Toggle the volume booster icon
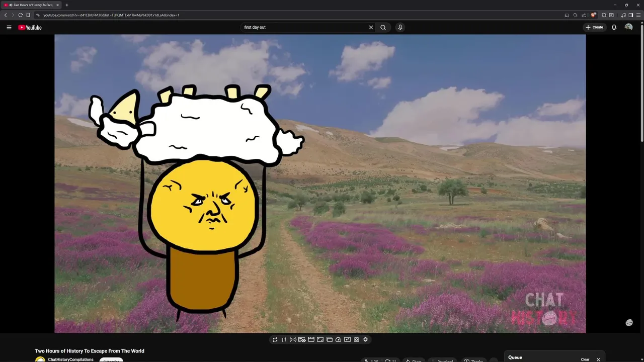The height and width of the screenshot is (362, 644). pos(293,339)
